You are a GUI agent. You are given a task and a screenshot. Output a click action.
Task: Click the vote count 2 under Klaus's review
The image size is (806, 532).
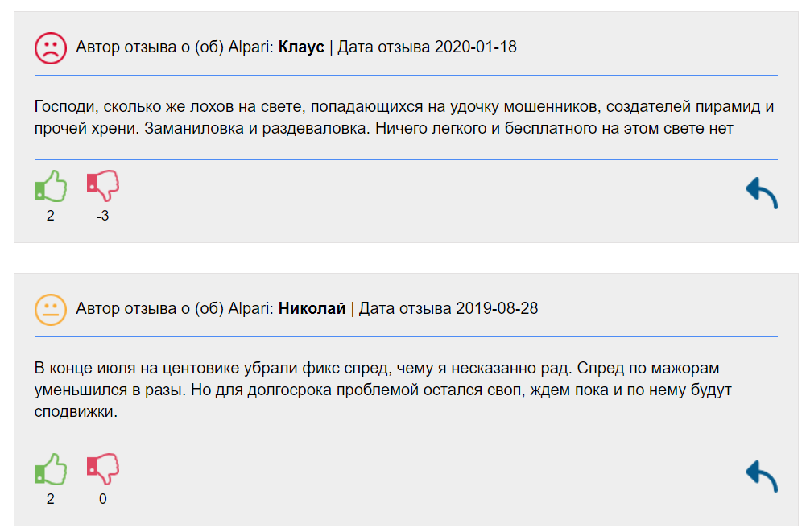(50, 215)
